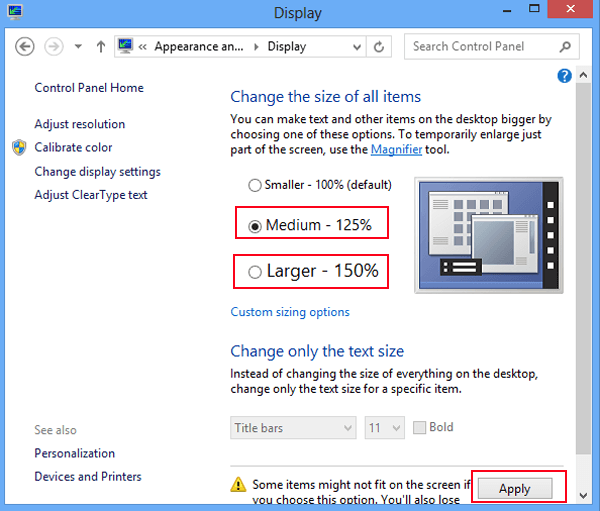Click the 'Change the size of all items' heading

pyautogui.click(x=326, y=97)
